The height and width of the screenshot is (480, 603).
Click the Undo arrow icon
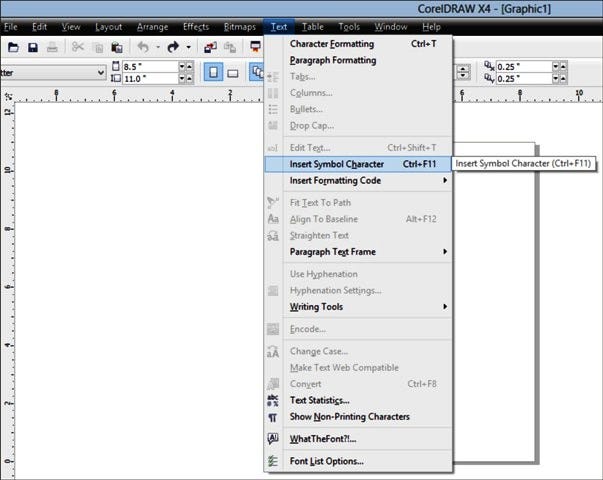(143, 47)
